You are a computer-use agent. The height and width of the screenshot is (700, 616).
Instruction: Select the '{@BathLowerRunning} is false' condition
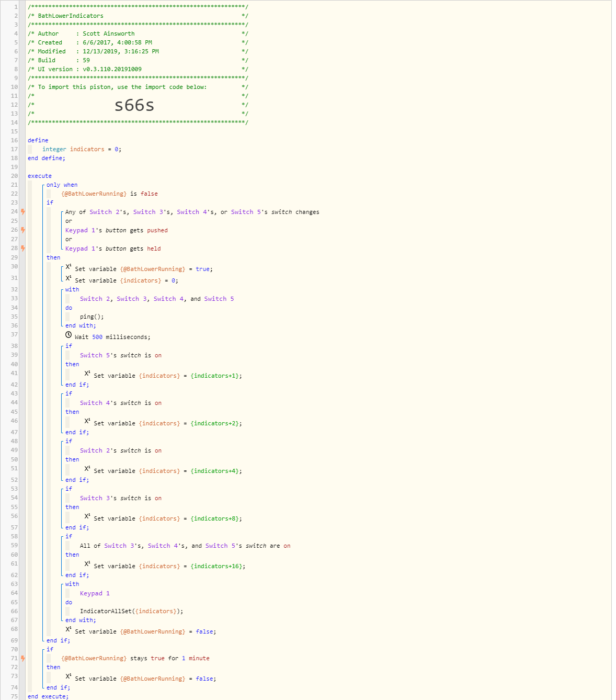tap(109, 194)
